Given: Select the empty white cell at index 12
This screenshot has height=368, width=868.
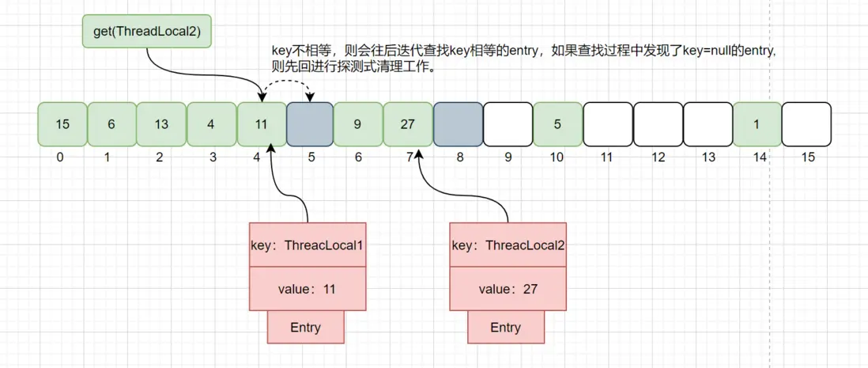Looking at the screenshot, I should pos(658,124).
